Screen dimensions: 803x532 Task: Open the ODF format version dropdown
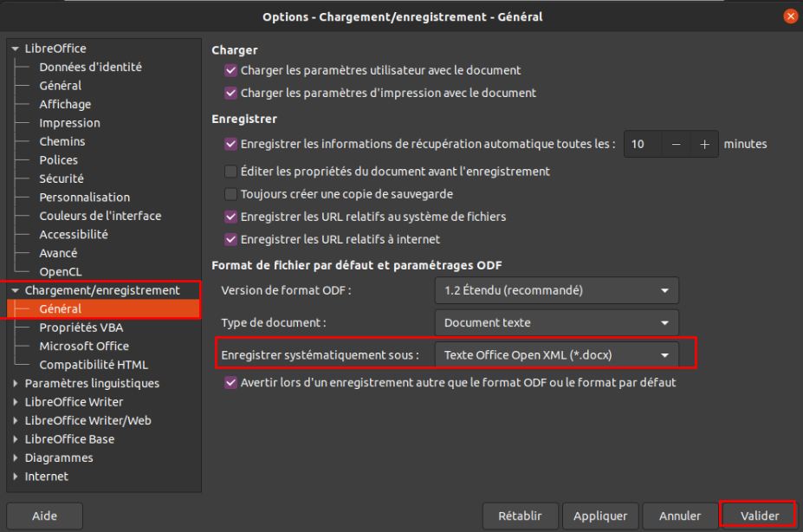tap(557, 290)
